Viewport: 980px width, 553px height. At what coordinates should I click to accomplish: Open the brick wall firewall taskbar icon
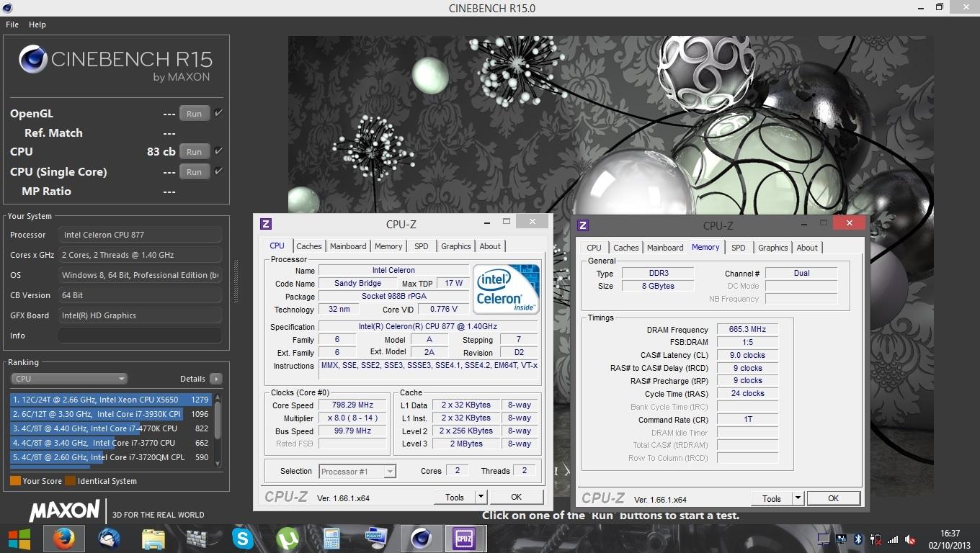point(197,539)
